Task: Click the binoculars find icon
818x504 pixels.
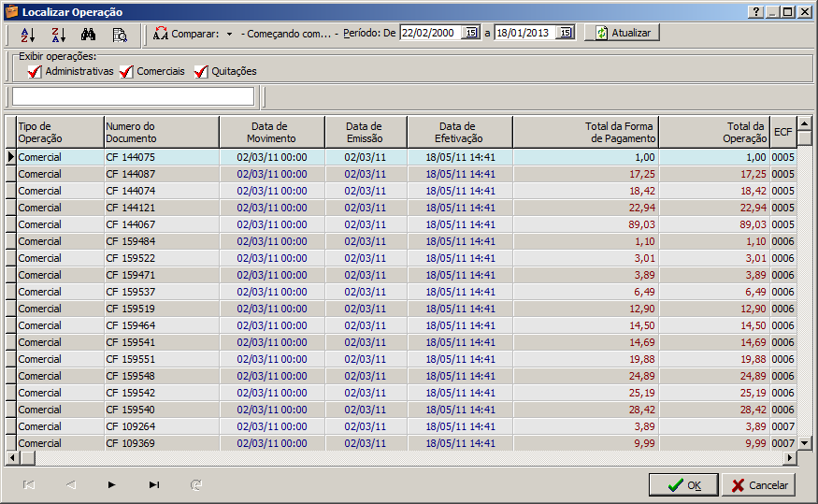Action: tap(89, 34)
